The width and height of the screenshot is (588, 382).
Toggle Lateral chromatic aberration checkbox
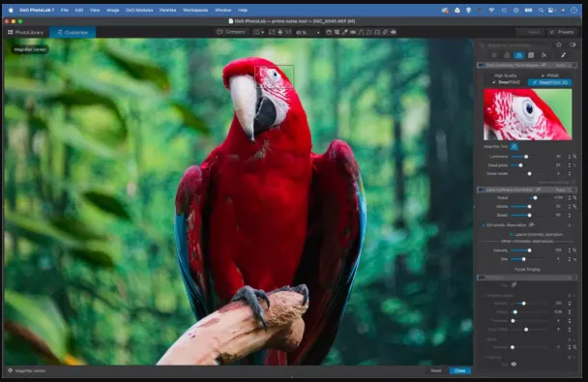(x=512, y=234)
